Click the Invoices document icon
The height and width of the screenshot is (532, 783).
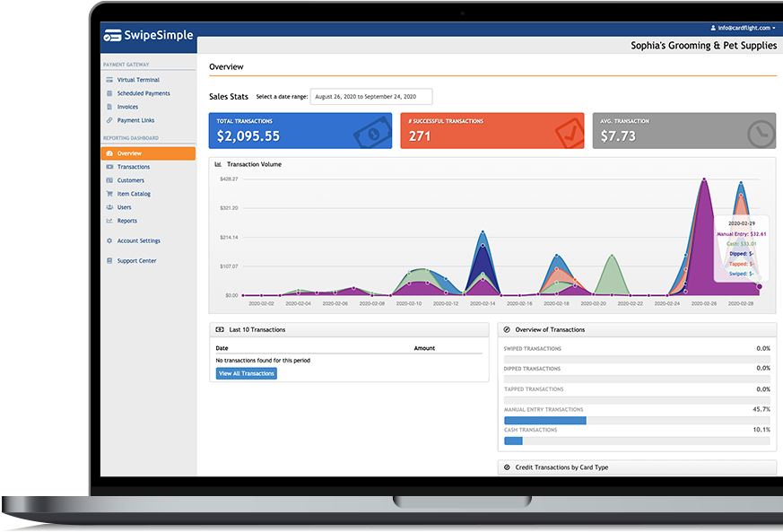[109, 107]
